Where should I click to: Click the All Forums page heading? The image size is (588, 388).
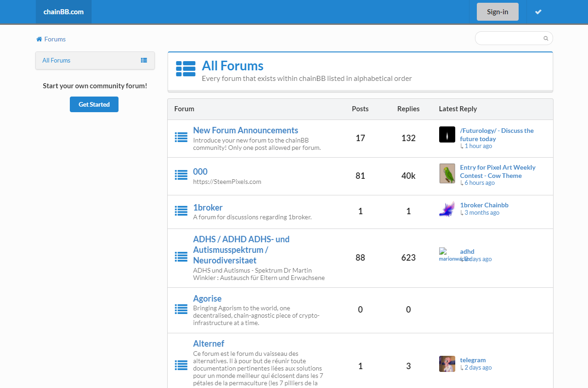point(233,66)
